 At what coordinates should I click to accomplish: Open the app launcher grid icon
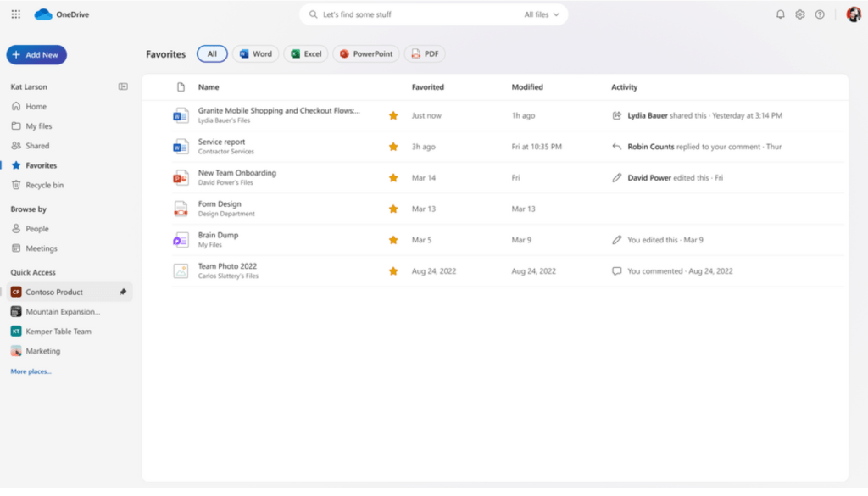pyautogui.click(x=15, y=14)
